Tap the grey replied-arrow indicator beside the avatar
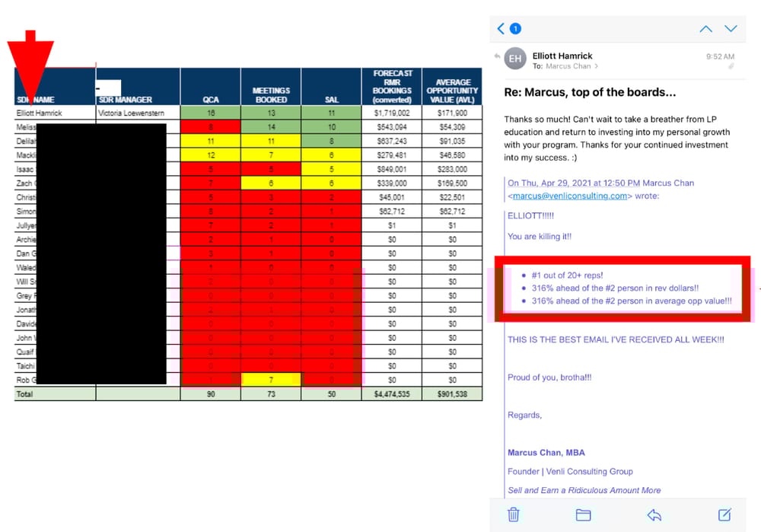The image size is (761, 532). click(x=497, y=56)
